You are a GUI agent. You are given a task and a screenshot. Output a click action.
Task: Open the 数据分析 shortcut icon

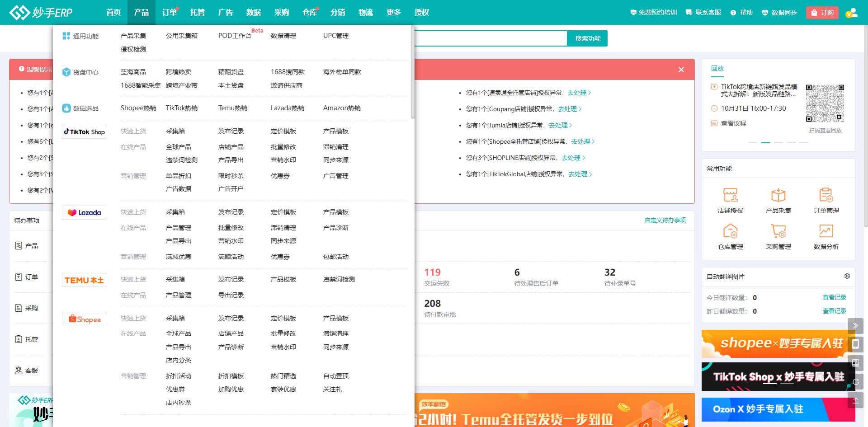(x=826, y=231)
